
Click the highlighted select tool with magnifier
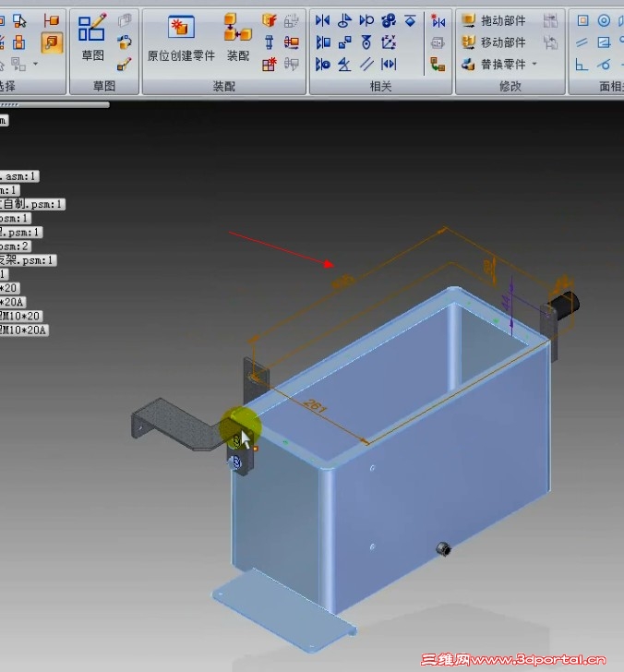[52, 42]
